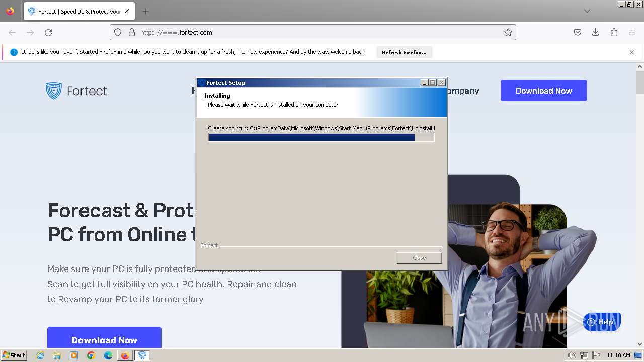This screenshot has width=644, height=362.
Task: Click the taskbar clock showing 11:18 AM
Action: pos(618,355)
